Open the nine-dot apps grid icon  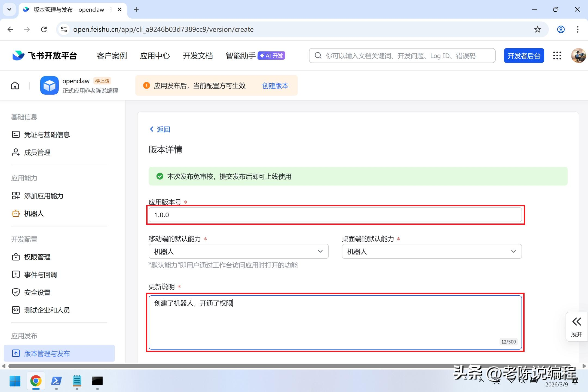click(557, 56)
